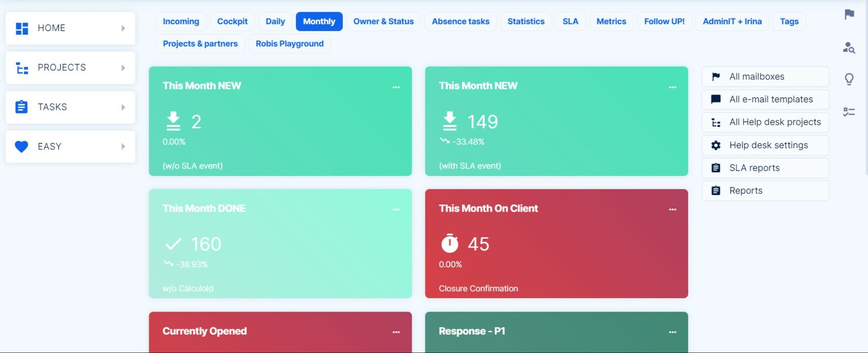Click the flag icon in right rail
The image size is (868, 353).
[x=849, y=14]
